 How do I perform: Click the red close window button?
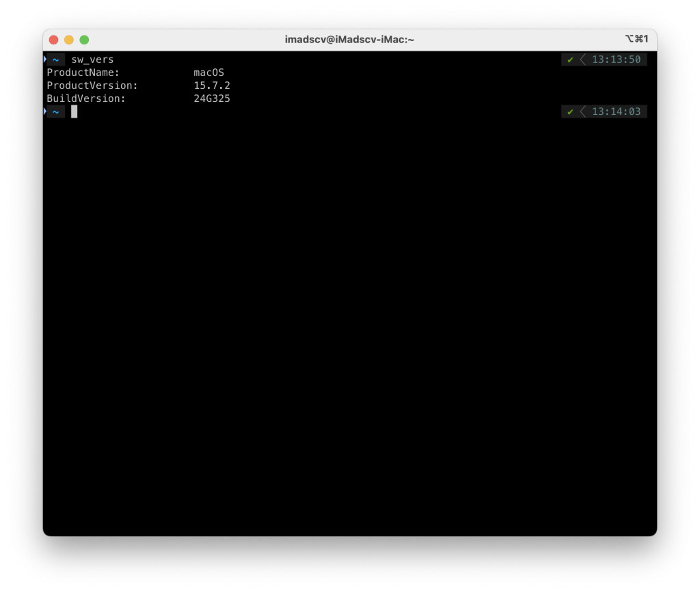coord(53,40)
